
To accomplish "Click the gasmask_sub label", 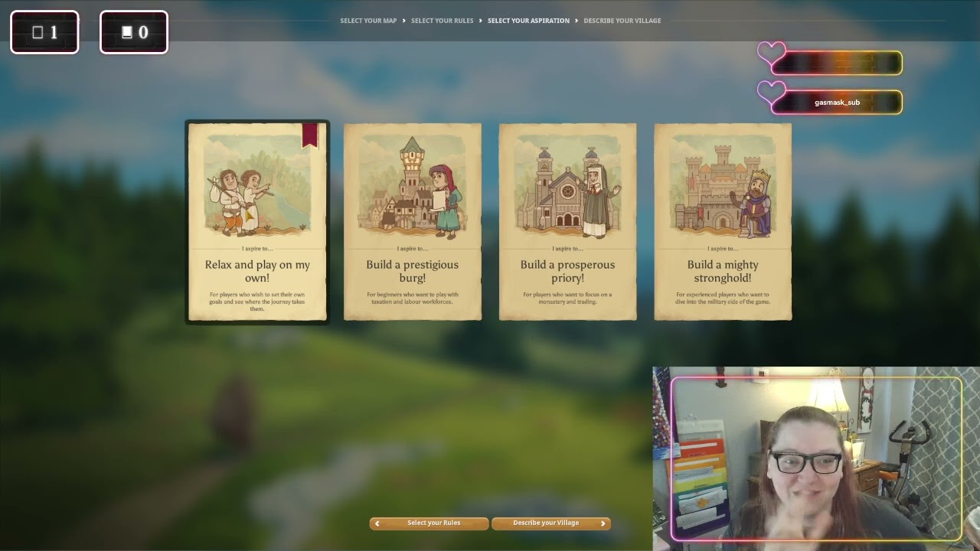I will (837, 103).
